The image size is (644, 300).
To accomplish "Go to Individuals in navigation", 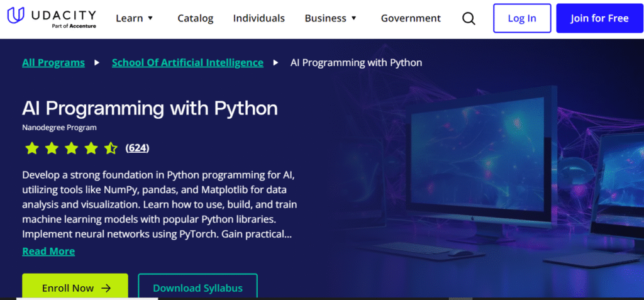I will [x=258, y=18].
